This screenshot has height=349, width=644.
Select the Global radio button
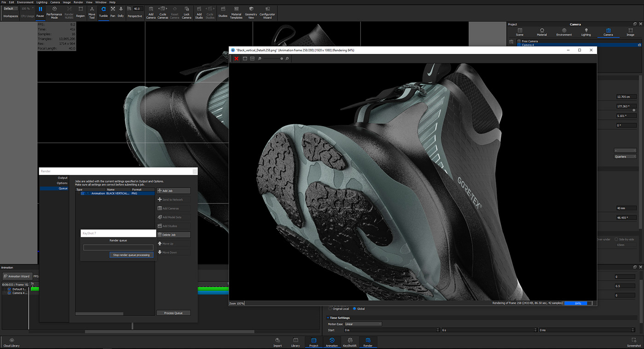pyautogui.click(x=356, y=309)
